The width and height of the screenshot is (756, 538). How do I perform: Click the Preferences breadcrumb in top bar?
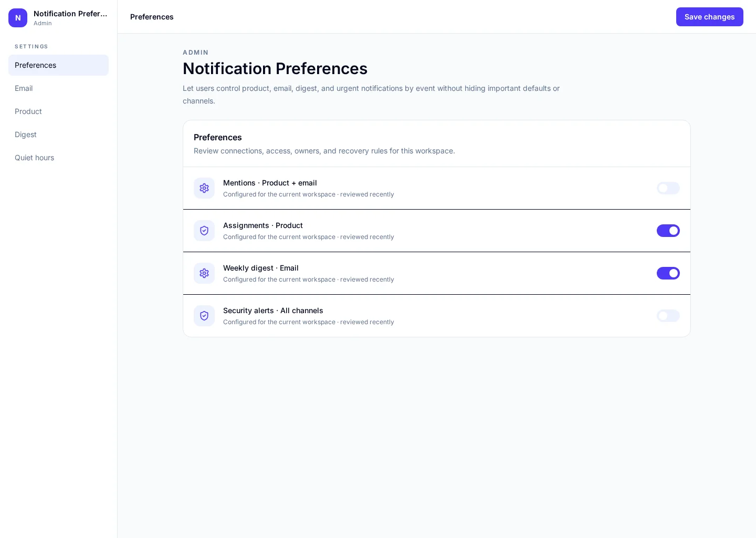click(x=152, y=17)
